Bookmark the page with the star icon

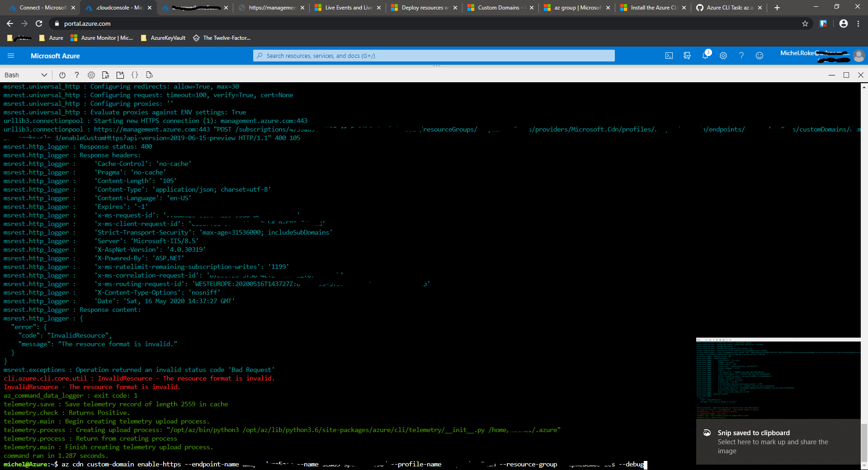pos(805,23)
